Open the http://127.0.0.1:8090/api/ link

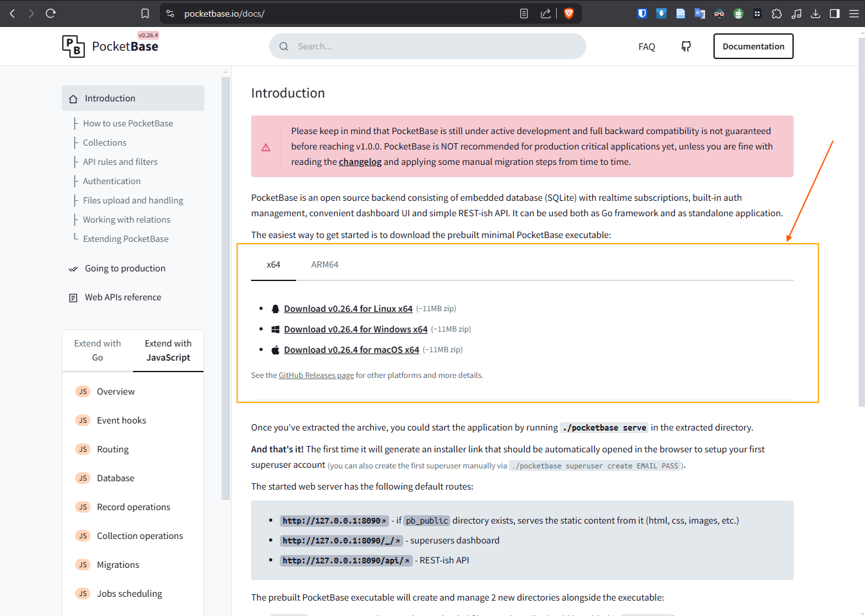346,561
